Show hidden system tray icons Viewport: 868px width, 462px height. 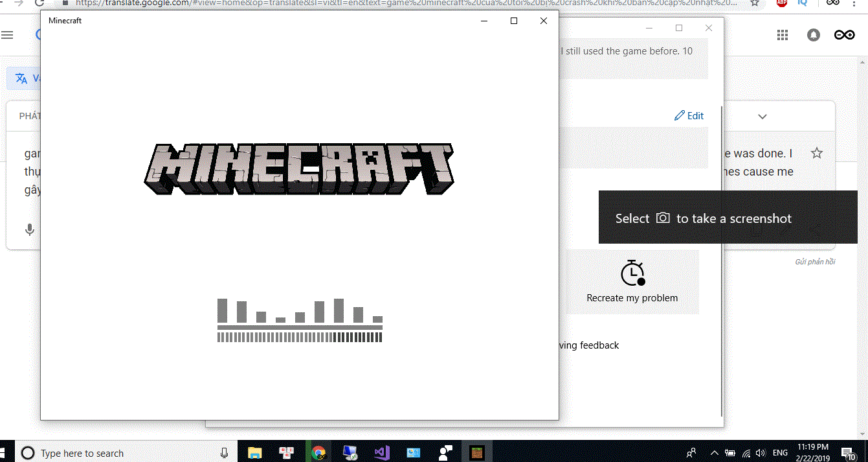click(x=714, y=453)
